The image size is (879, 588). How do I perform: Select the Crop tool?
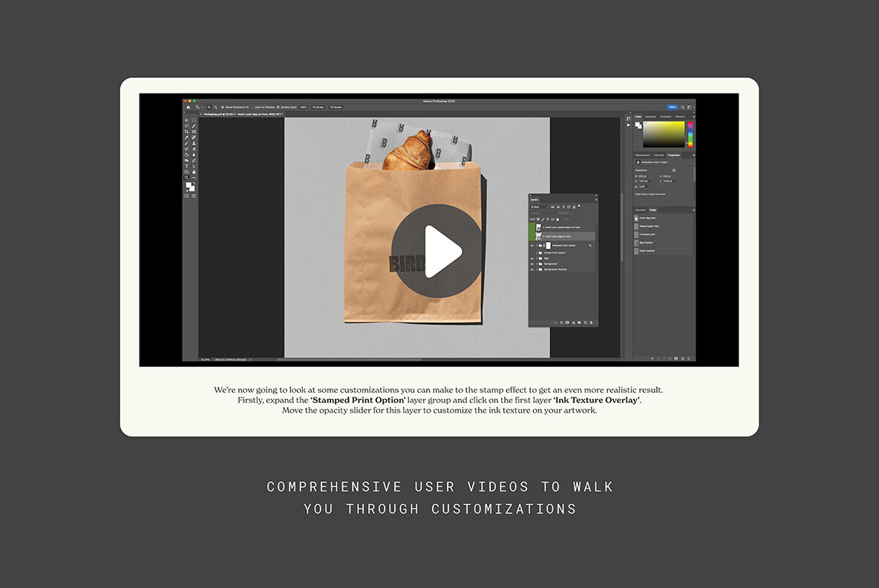(186, 131)
